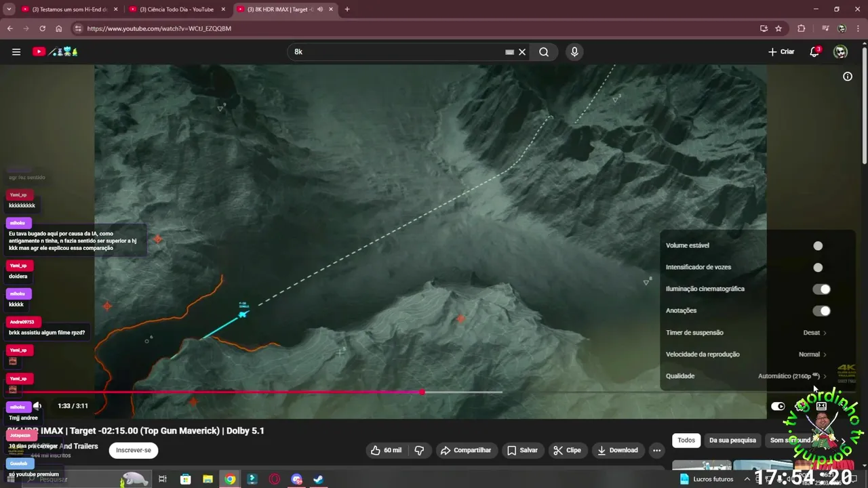The image size is (868, 488).
Task: Go back in browser history
Action: tap(9, 28)
